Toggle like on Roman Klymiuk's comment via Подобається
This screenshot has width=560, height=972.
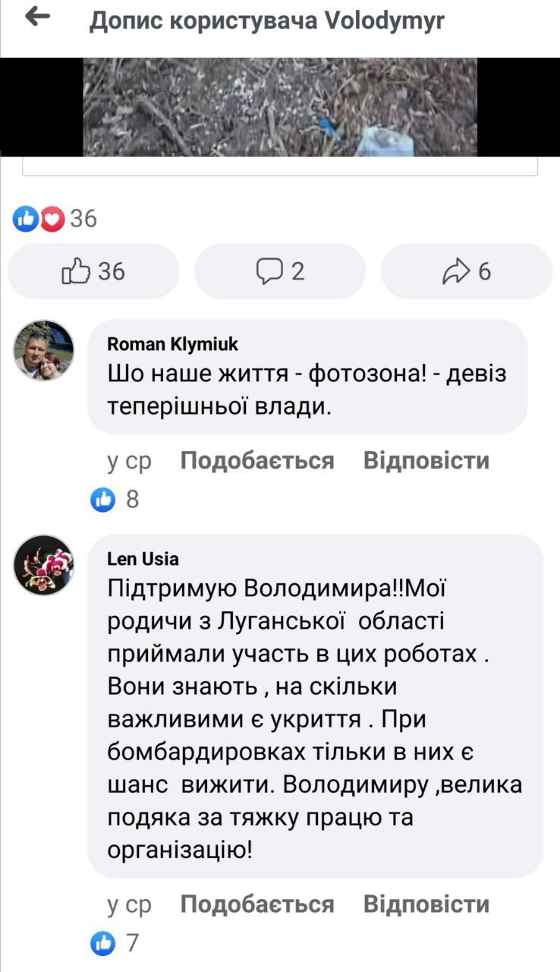pyautogui.click(x=256, y=460)
